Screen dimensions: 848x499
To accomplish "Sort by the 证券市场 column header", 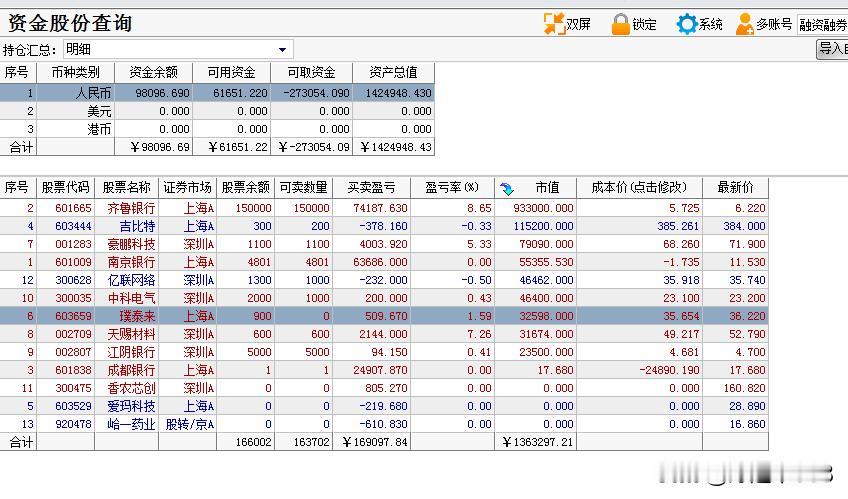I will pos(188,188).
